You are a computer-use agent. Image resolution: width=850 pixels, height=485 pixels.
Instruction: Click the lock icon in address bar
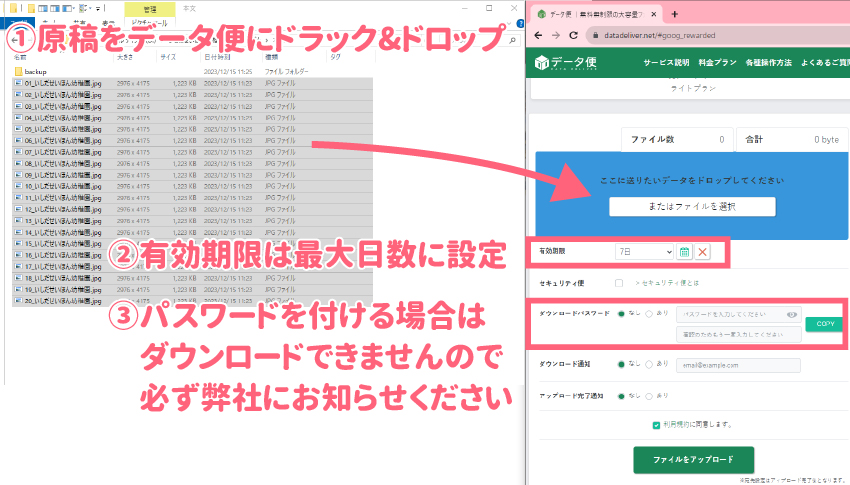[x=595, y=35]
